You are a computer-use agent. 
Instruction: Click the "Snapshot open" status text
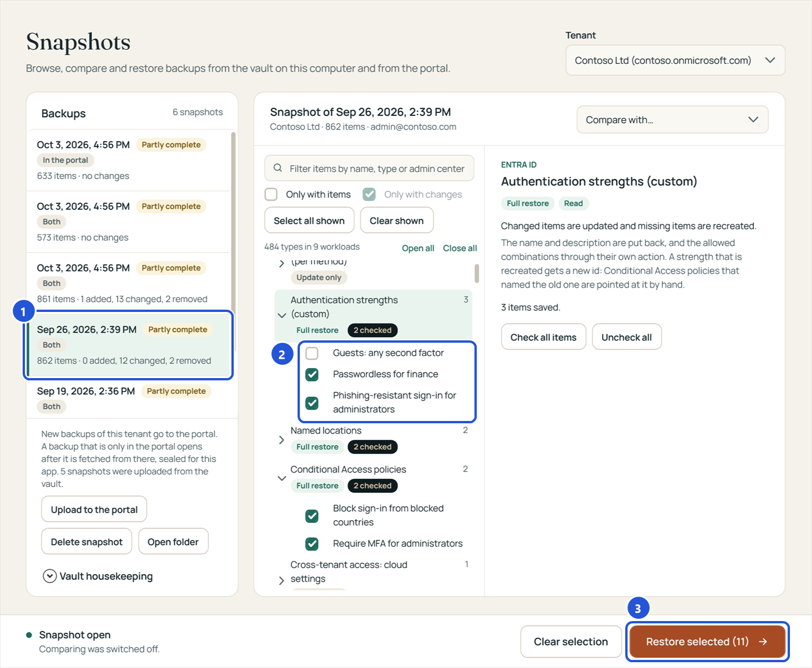coord(75,635)
